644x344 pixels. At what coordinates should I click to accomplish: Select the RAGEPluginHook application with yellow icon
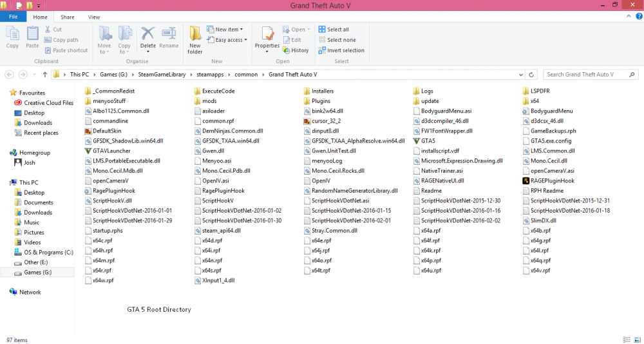pos(526,181)
